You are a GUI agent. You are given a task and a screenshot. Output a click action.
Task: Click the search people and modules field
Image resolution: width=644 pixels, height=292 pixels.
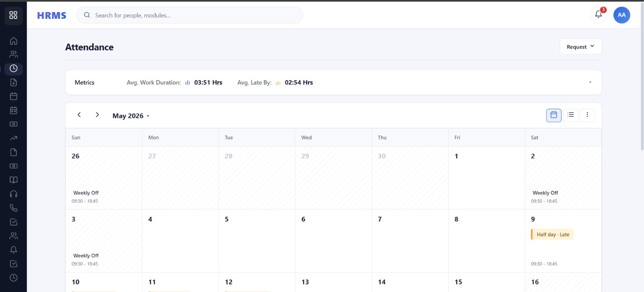190,15
